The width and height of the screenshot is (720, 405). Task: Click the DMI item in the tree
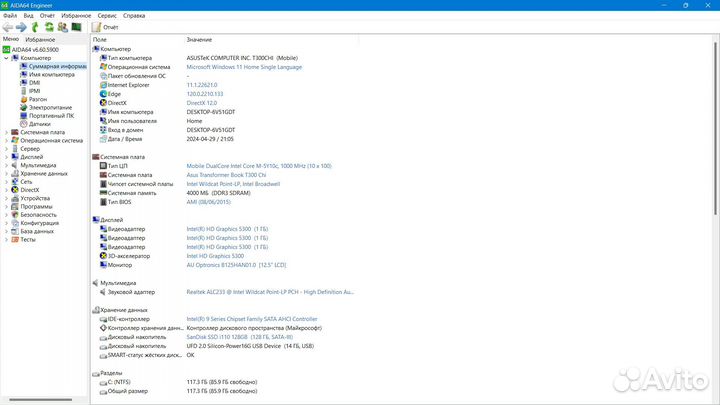coord(35,83)
